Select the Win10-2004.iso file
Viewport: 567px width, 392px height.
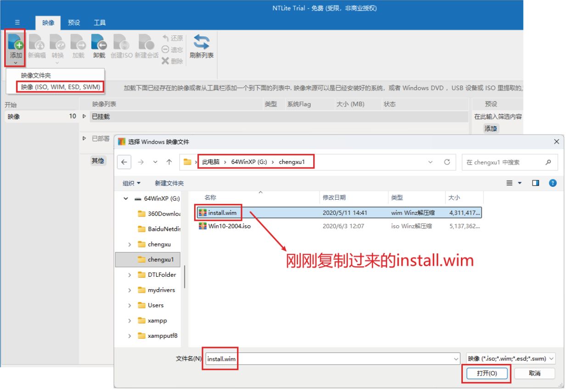point(230,226)
